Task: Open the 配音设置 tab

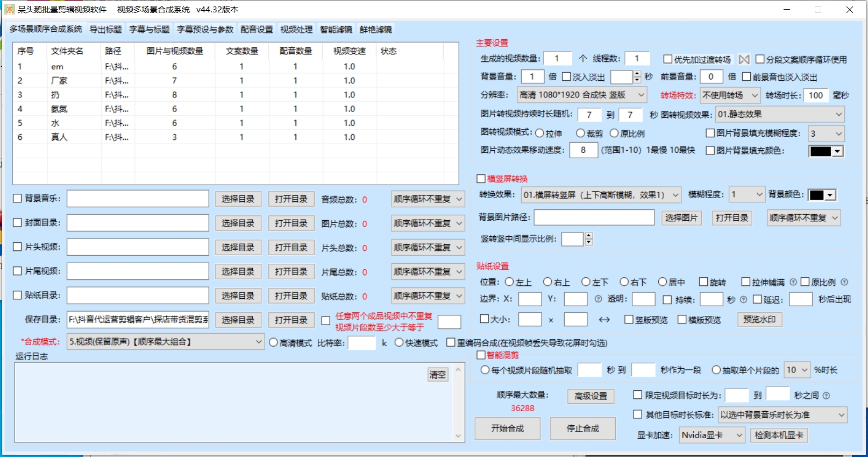Action: [257, 29]
